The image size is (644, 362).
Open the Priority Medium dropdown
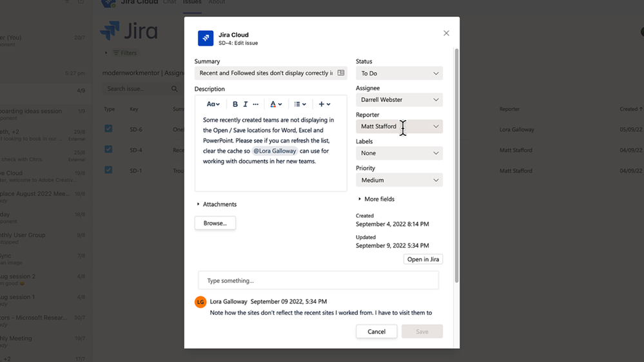click(x=399, y=180)
